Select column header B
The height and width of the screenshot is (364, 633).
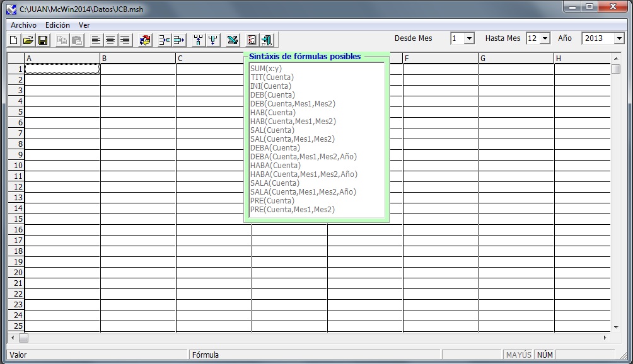(x=138, y=59)
